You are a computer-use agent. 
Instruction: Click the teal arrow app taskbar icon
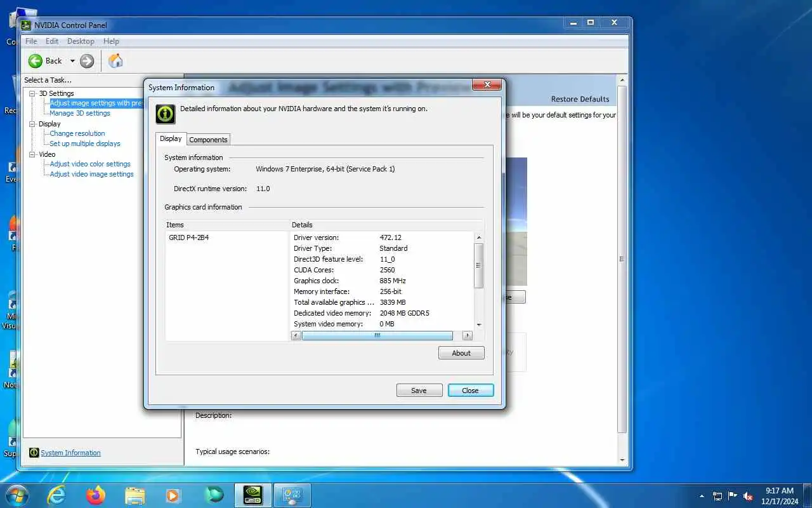(x=214, y=495)
